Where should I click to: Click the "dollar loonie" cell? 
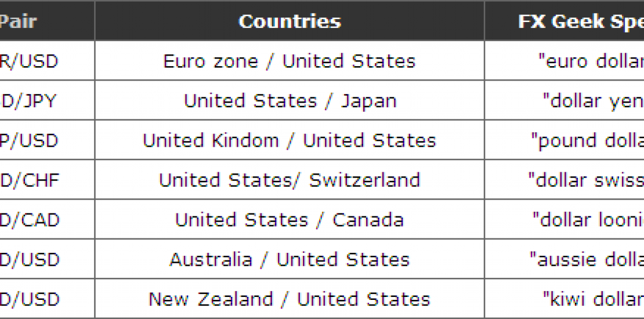click(588, 220)
